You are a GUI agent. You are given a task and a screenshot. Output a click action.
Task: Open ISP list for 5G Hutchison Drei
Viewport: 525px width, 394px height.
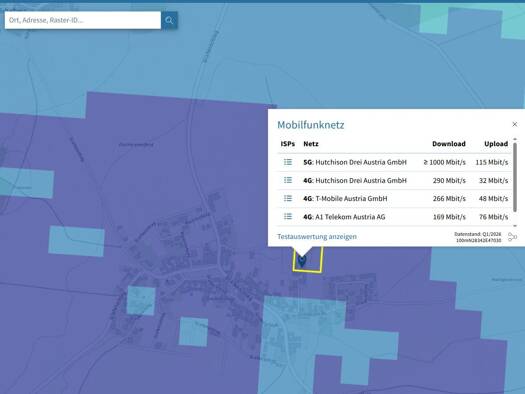[288, 162]
